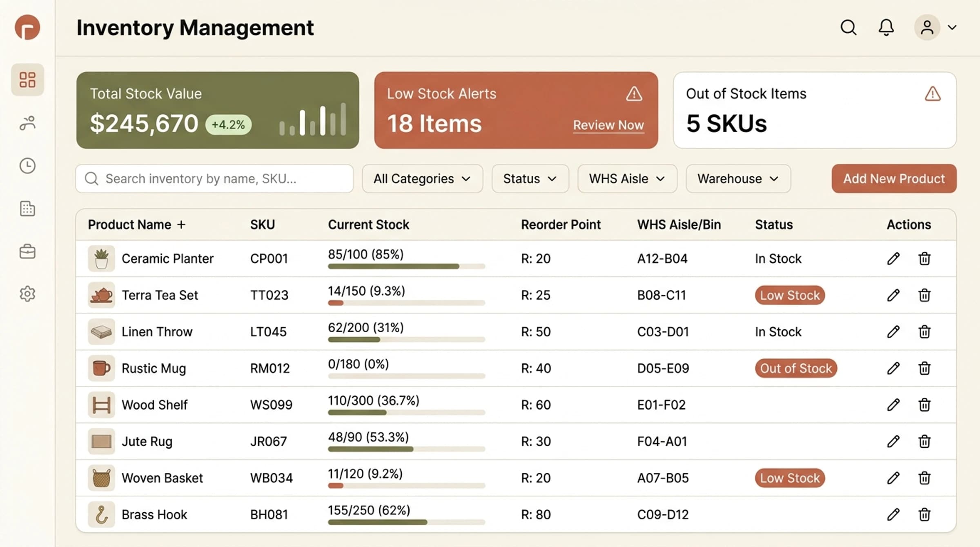Click the stock bar chart on value card
The image size is (980, 547).
click(x=313, y=119)
